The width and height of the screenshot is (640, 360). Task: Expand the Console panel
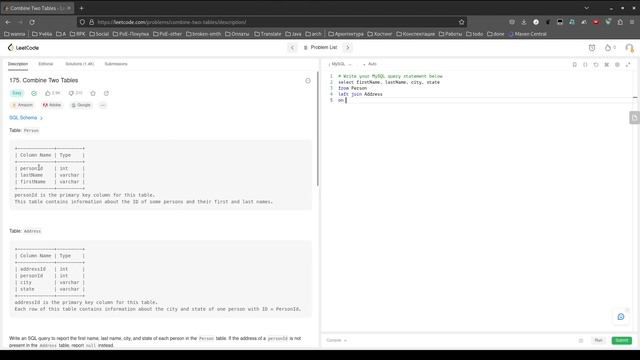(336, 340)
